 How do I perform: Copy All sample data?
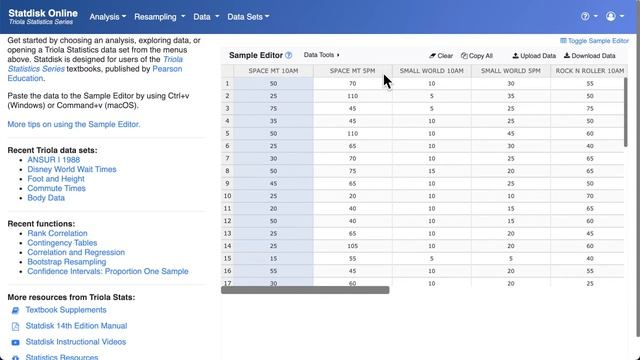(x=477, y=56)
